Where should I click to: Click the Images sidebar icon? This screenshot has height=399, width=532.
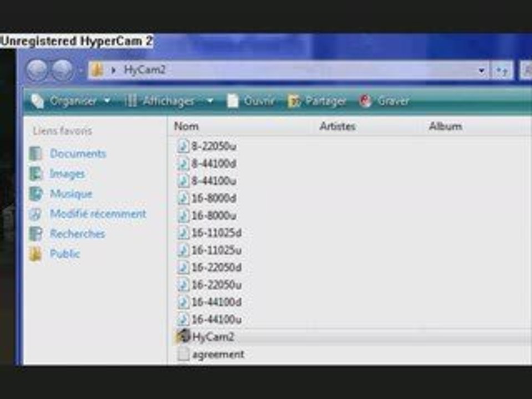click(x=35, y=173)
